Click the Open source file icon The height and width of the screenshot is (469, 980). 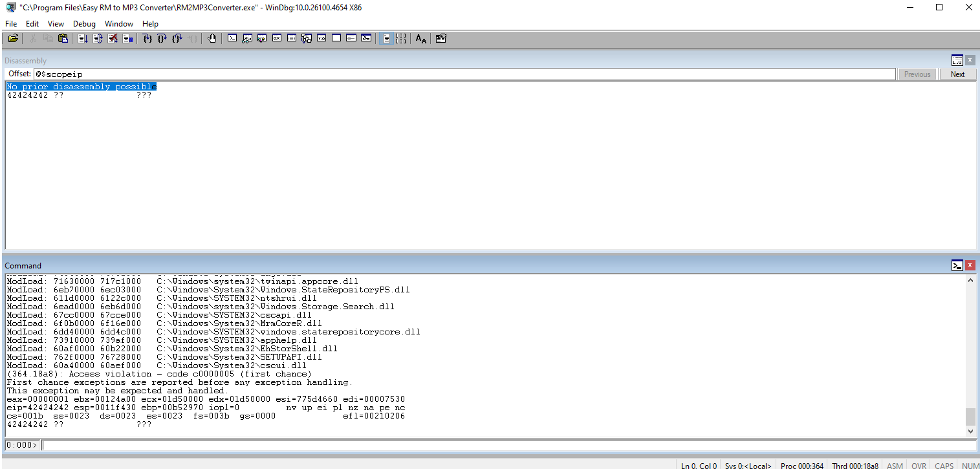point(13,39)
